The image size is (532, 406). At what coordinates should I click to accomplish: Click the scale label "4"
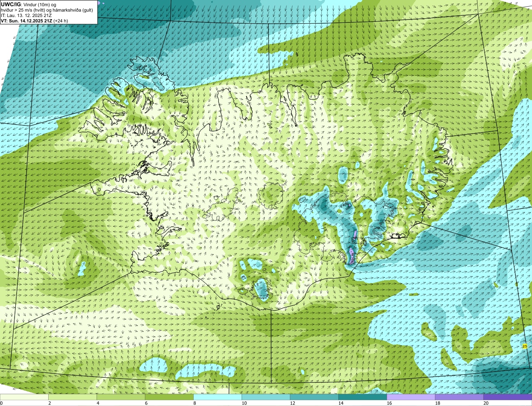98,403
